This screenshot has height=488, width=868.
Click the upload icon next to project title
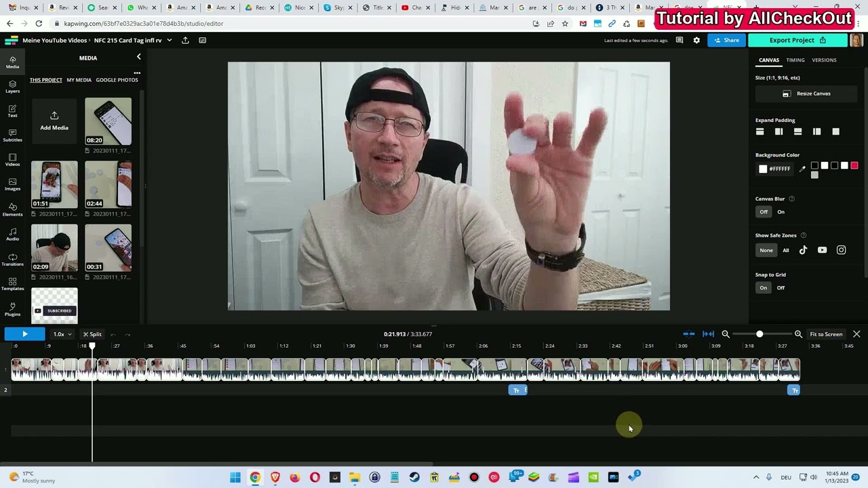pos(186,40)
